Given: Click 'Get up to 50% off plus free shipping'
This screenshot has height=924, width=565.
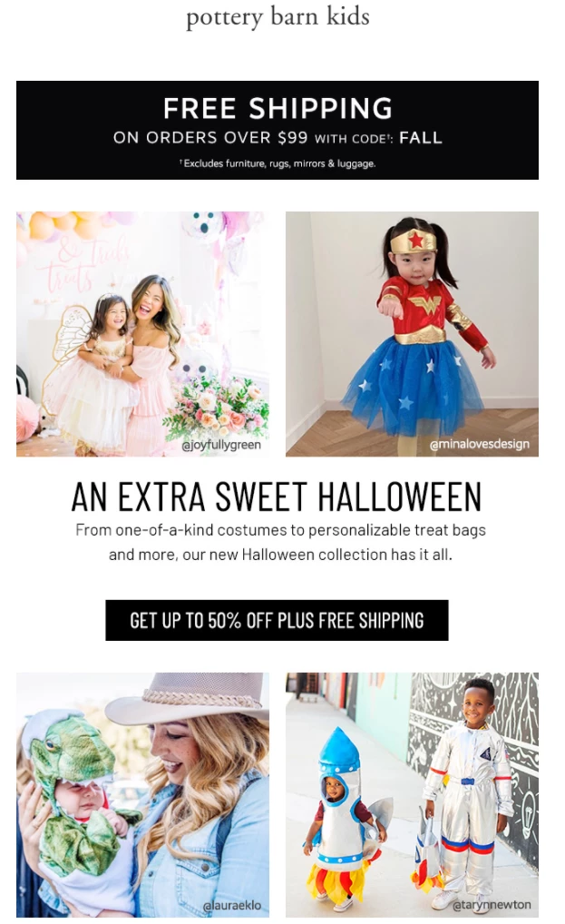Looking at the screenshot, I should click(278, 621).
